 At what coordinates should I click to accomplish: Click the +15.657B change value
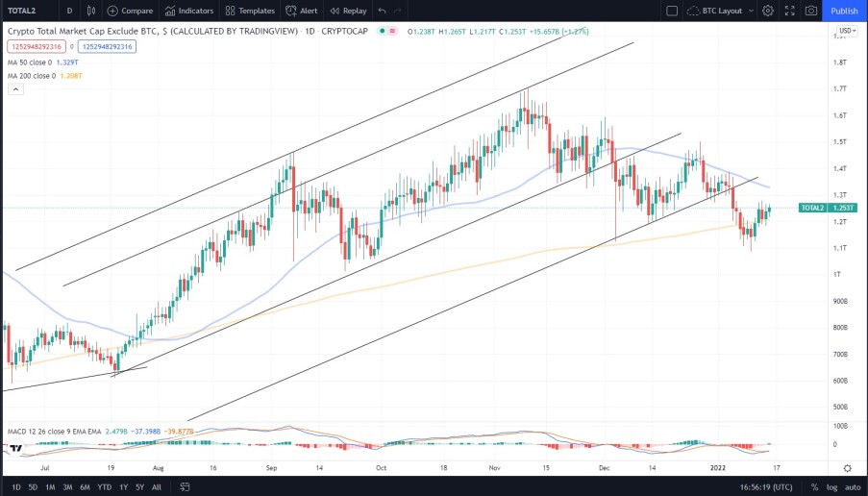click(x=544, y=32)
